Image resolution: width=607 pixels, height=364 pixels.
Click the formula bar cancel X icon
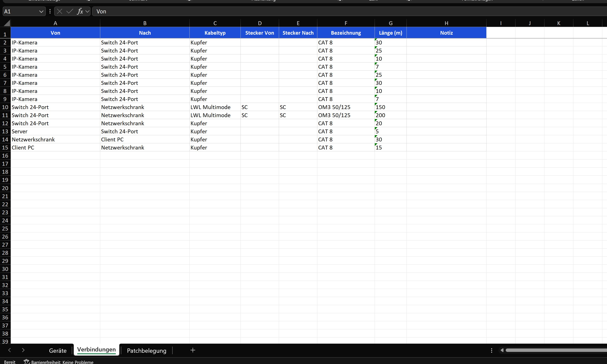[x=60, y=11]
